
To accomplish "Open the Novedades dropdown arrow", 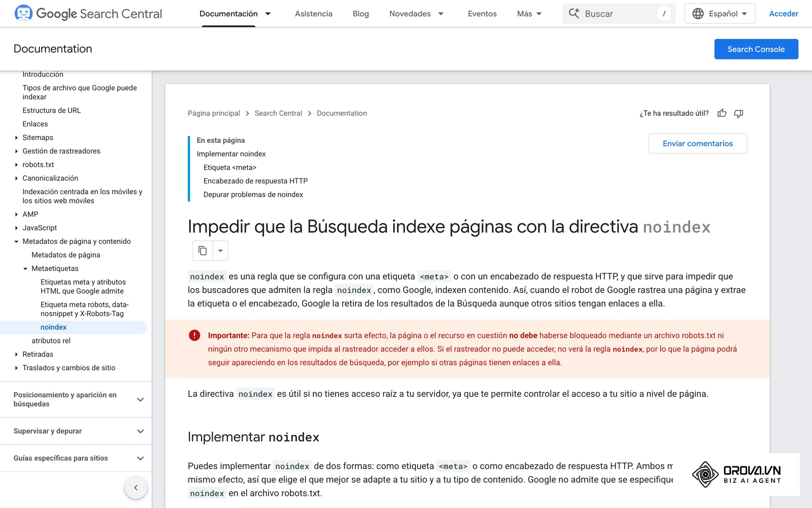I will pyautogui.click(x=441, y=14).
